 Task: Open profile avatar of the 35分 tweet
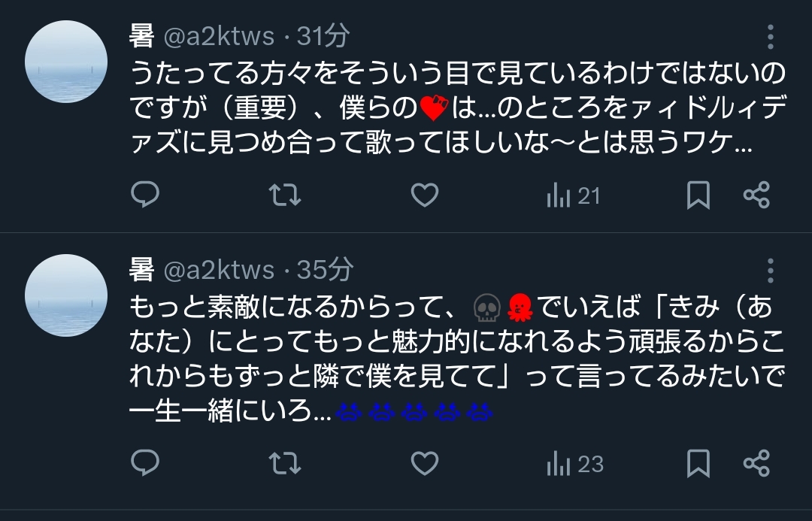coord(65,295)
